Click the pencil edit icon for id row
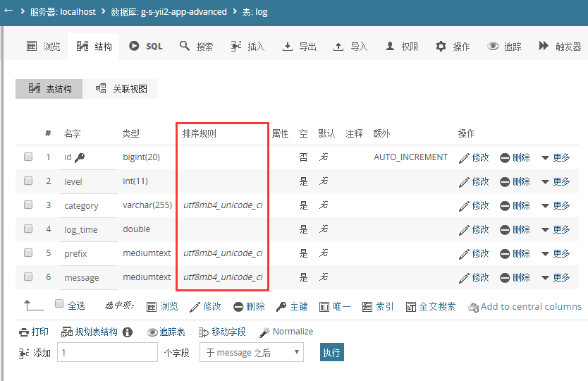The height and width of the screenshot is (381, 588). click(x=464, y=157)
